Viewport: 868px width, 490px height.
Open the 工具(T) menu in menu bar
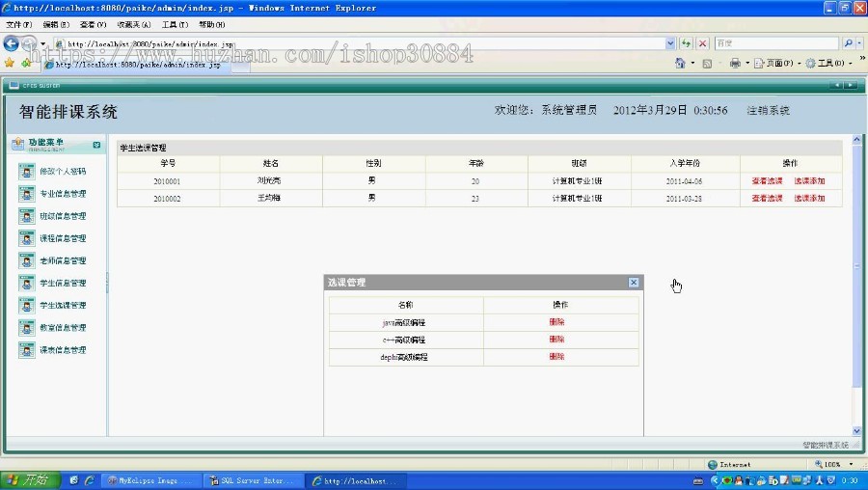point(175,25)
